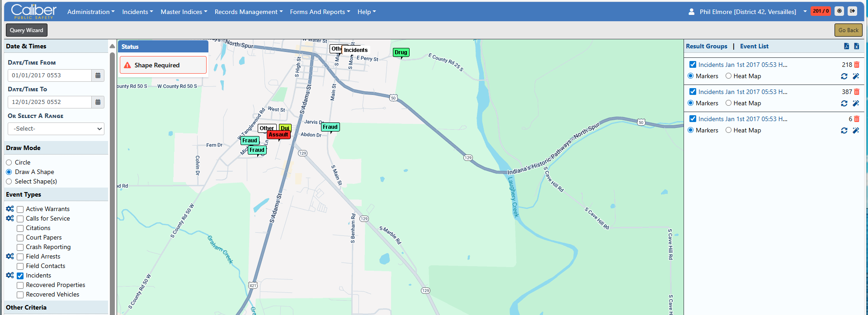The height and width of the screenshot is (315, 868).
Task: Click the logout icon in the header
Action: (852, 11)
